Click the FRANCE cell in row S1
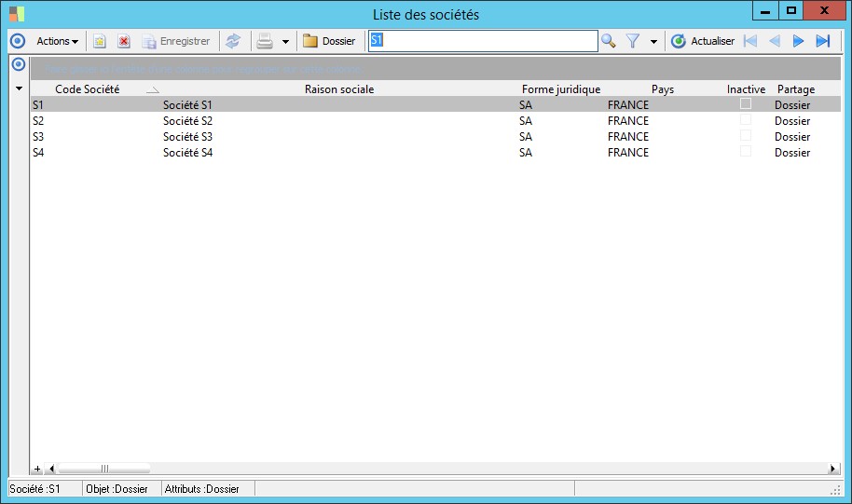Image resolution: width=852 pixels, height=504 pixels. tap(628, 105)
